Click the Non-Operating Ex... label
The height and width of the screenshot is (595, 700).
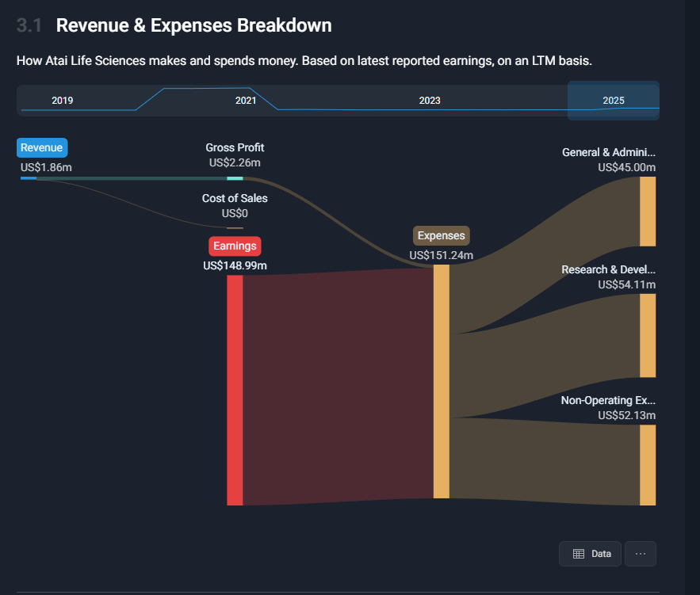(608, 401)
